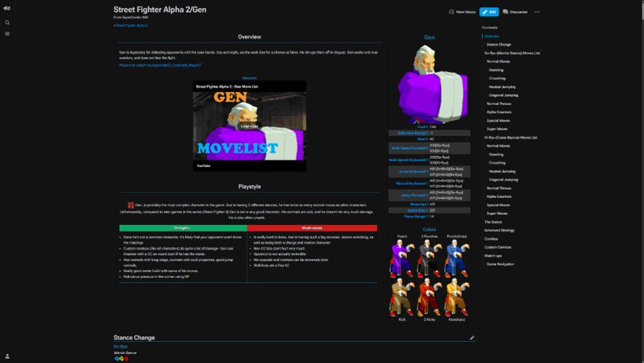The image size is (644, 363).
Task: Jump to Combos in Contents
Action: [491, 239]
